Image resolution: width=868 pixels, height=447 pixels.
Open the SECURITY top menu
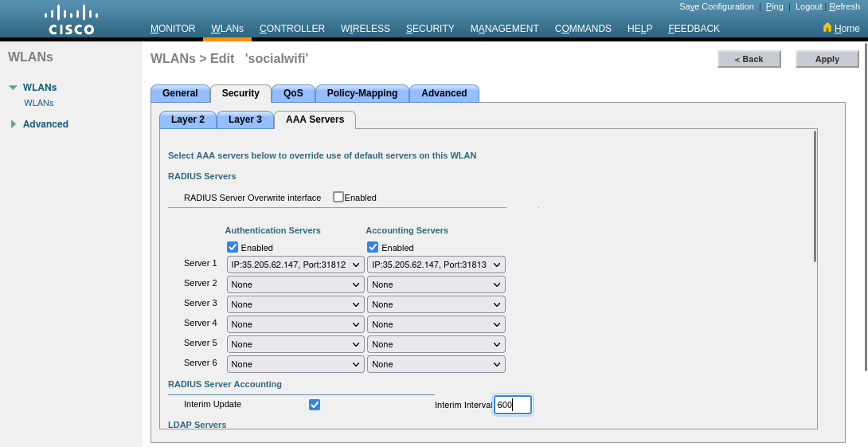coord(430,29)
